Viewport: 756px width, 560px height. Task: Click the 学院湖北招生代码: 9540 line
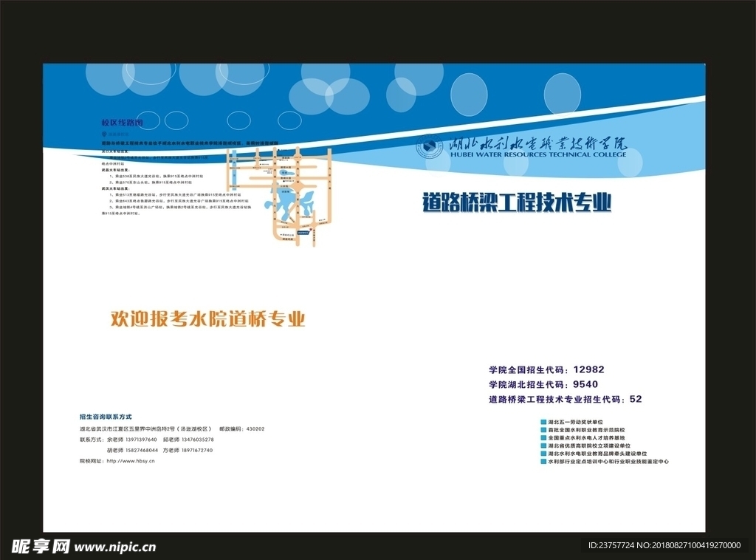[543, 384]
